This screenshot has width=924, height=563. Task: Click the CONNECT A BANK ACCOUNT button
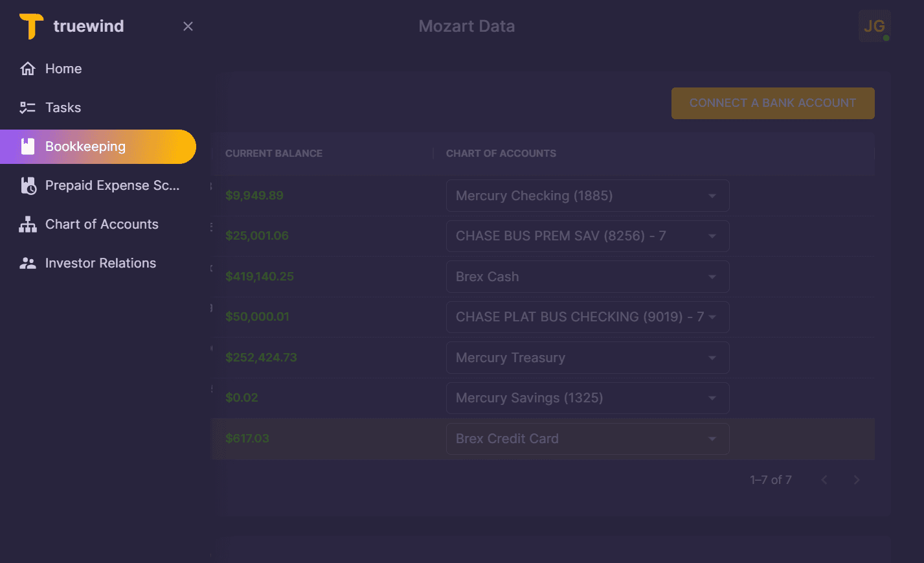pyautogui.click(x=772, y=102)
